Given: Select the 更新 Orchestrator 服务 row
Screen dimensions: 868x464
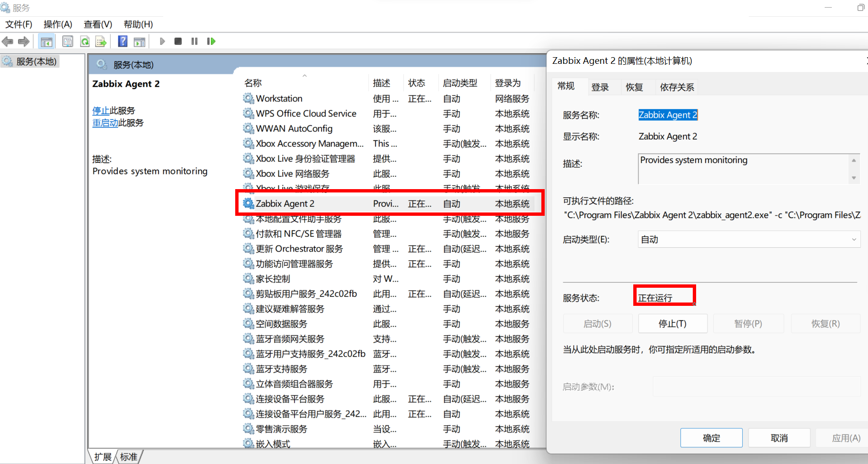Looking at the screenshot, I should click(388, 249).
